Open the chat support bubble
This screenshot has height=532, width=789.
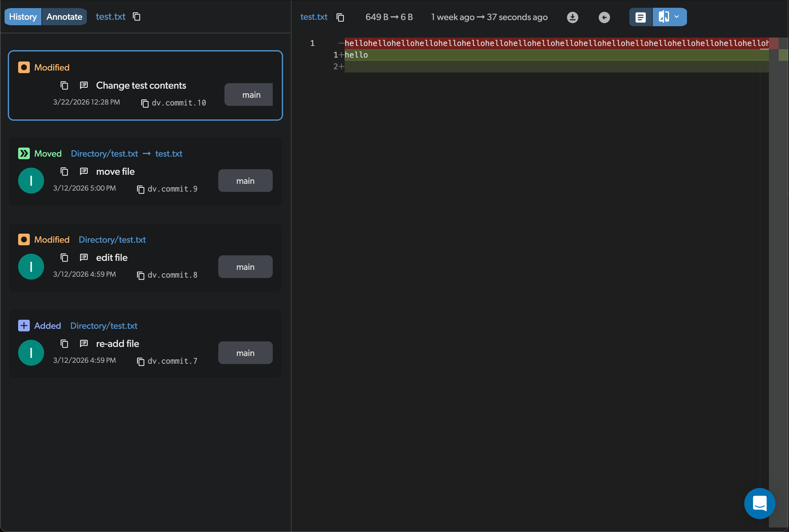[760, 504]
